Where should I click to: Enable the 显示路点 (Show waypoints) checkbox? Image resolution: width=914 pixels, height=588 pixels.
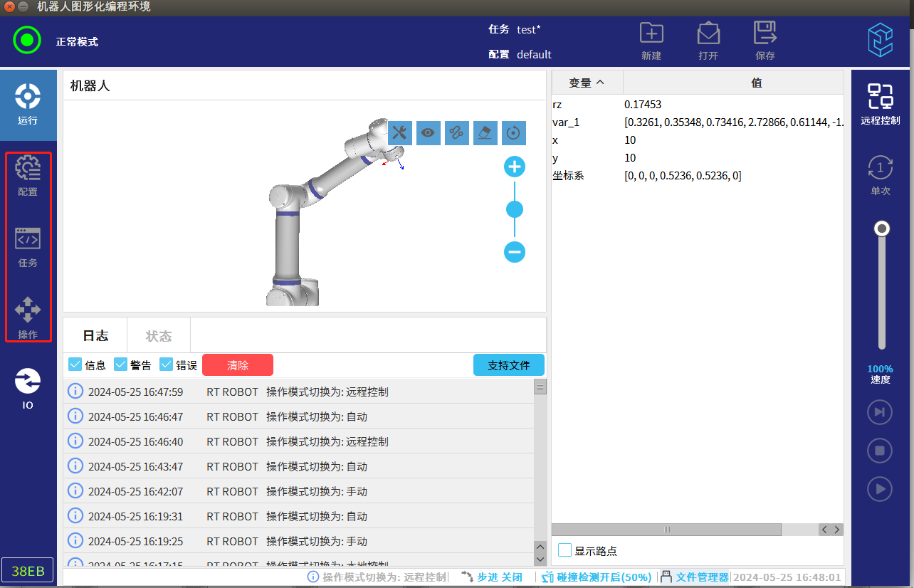click(565, 550)
